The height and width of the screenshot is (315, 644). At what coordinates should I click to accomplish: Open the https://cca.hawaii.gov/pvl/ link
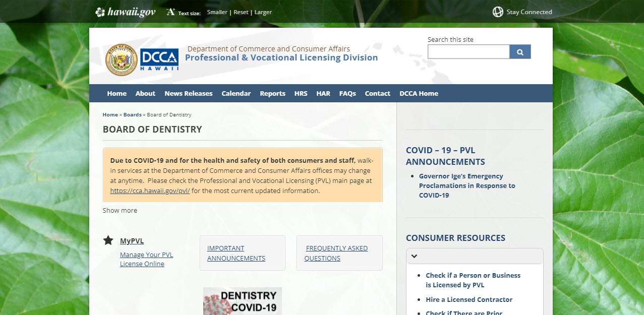click(149, 191)
